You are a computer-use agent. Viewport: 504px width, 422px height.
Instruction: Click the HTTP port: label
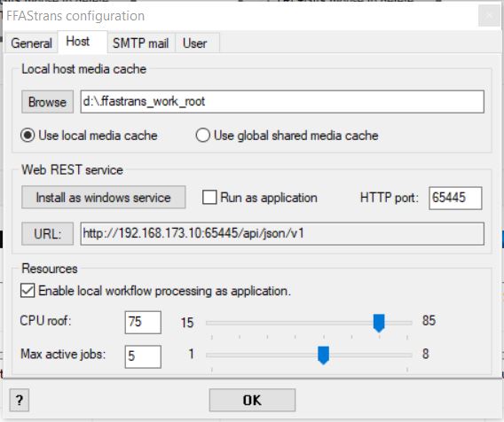[390, 198]
